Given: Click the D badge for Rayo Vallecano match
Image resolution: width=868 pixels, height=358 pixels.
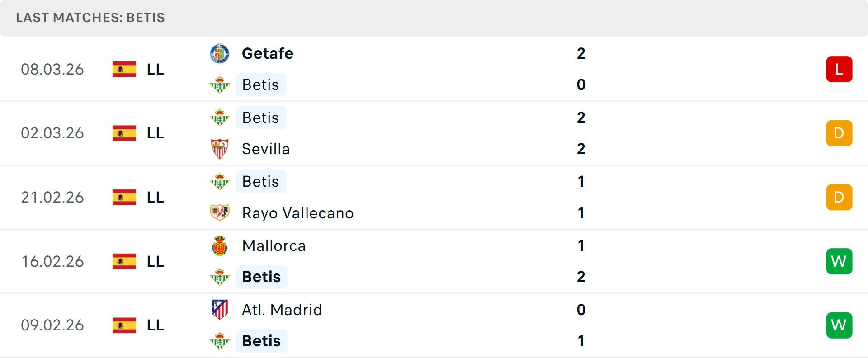Looking at the screenshot, I should 839,197.
